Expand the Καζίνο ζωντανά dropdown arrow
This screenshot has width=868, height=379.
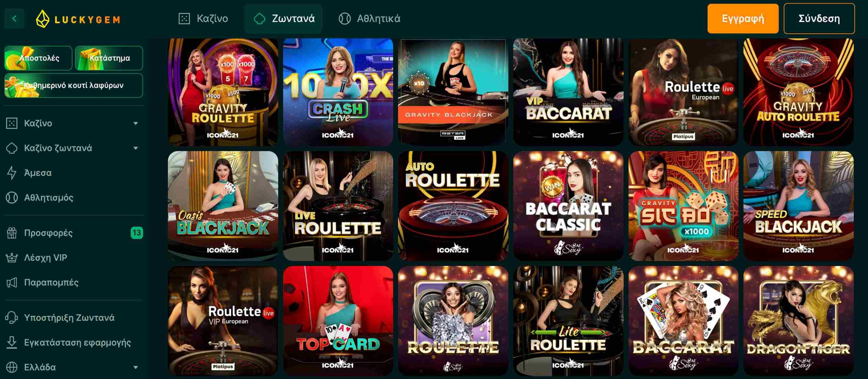[x=136, y=148]
